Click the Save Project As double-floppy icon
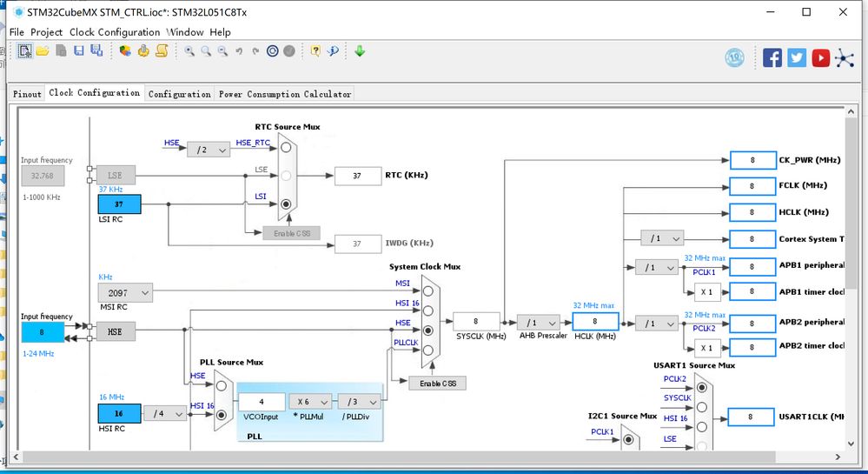This screenshot has height=474, width=868. (x=96, y=51)
